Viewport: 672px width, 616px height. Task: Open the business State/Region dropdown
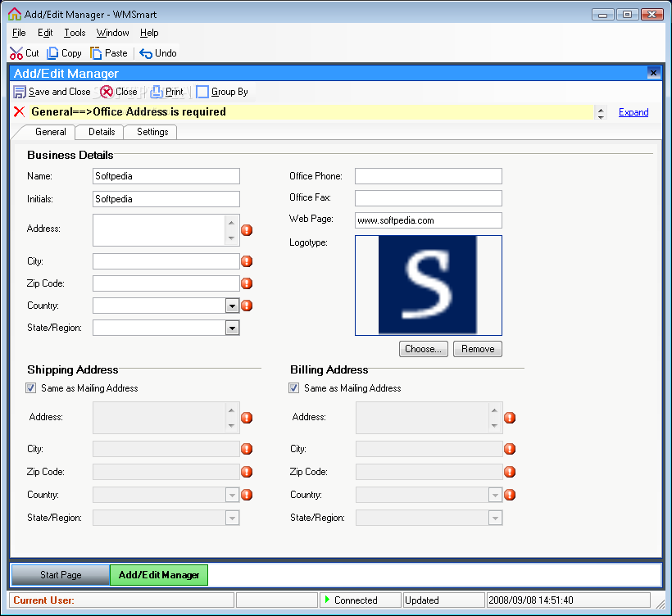tap(232, 328)
